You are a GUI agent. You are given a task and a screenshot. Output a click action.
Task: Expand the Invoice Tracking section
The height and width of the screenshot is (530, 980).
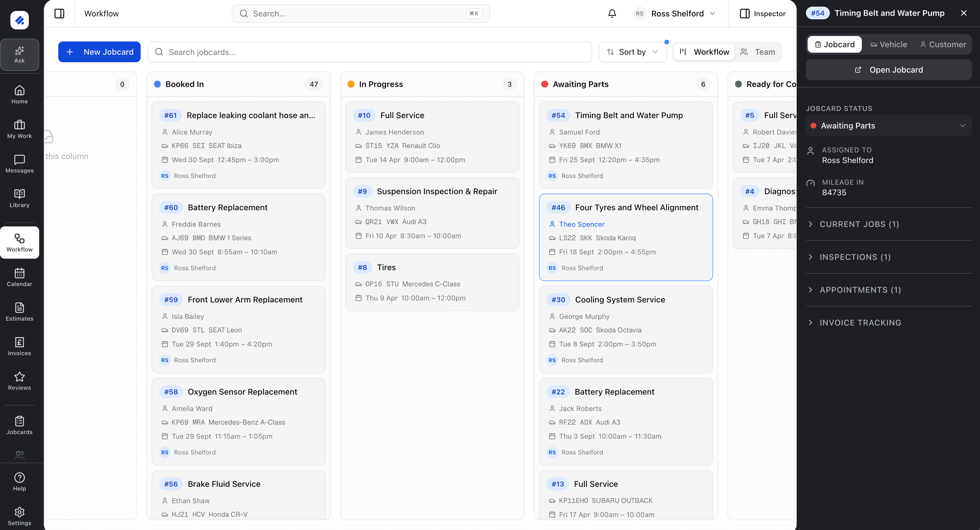coord(888,323)
